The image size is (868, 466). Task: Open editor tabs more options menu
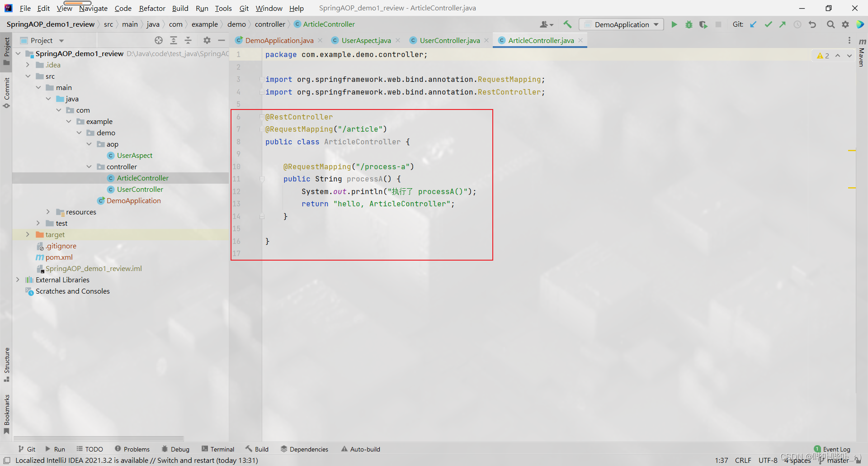coord(849,40)
